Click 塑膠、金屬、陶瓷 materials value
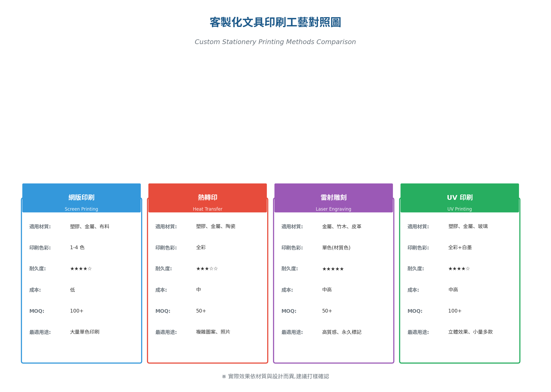The image size is (551, 392). (x=216, y=226)
